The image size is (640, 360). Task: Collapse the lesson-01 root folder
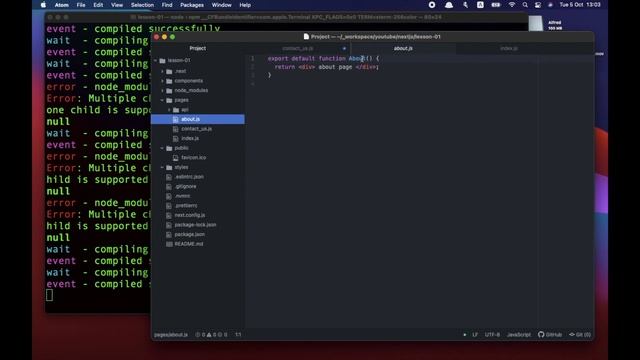[x=156, y=60]
